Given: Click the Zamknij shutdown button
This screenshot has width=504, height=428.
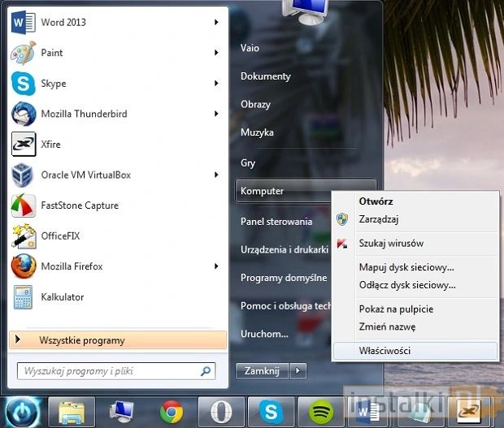Looking at the screenshot, I should coord(262,371).
